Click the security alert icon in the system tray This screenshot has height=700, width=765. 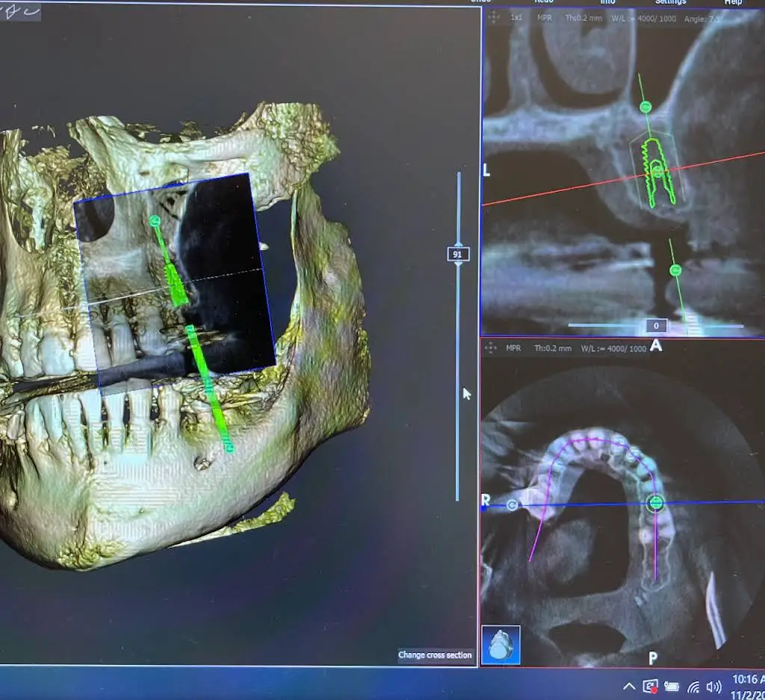[x=651, y=687]
